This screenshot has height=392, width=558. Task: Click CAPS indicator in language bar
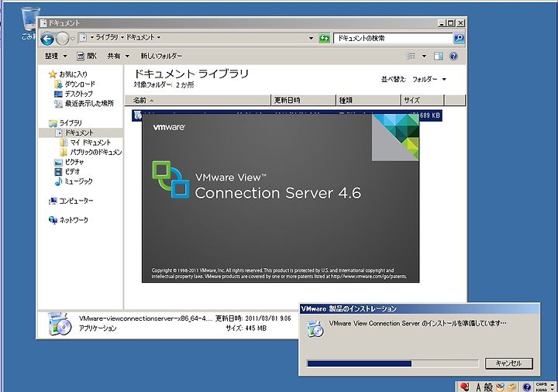[x=541, y=384]
